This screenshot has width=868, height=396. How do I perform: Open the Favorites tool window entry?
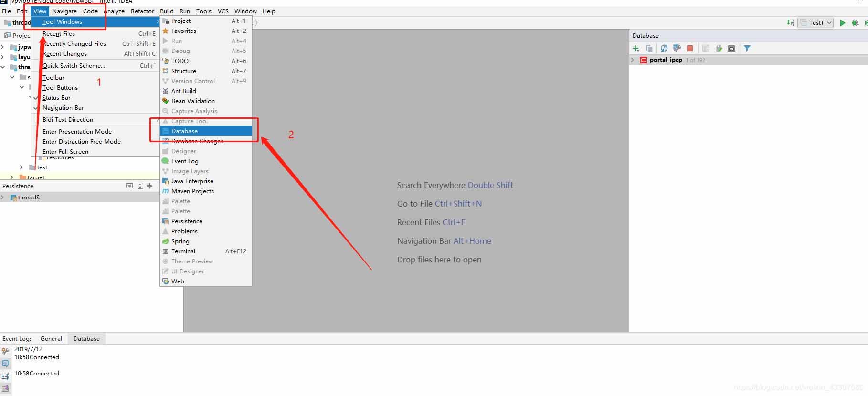click(x=206, y=31)
